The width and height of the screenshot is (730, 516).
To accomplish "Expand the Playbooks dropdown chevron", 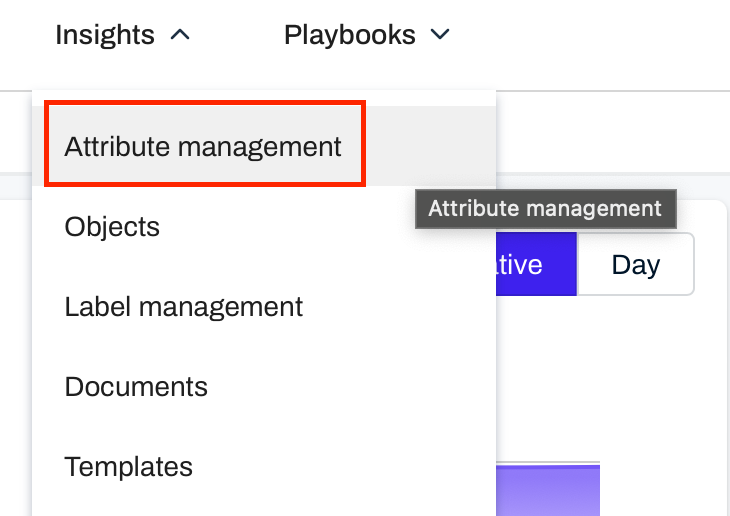I will [x=439, y=36].
